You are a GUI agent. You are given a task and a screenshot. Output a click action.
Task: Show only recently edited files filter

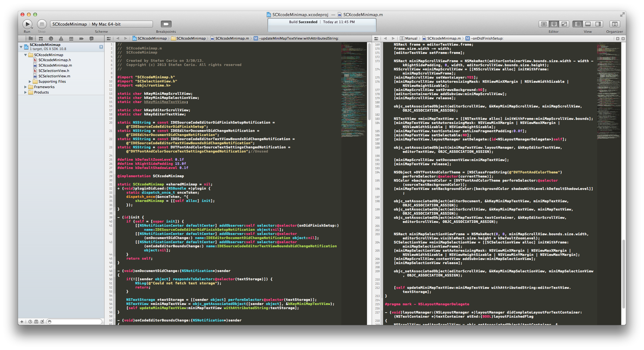point(30,321)
